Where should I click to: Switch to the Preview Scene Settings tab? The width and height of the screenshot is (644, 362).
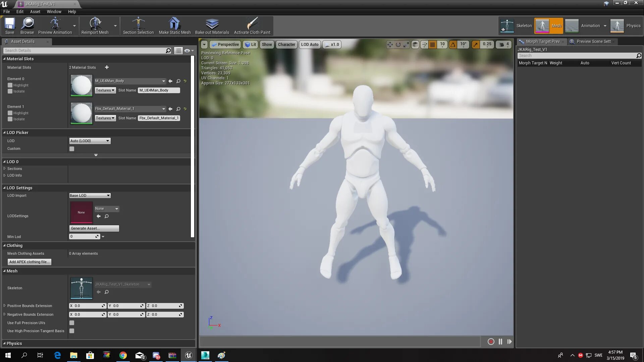(593, 42)
